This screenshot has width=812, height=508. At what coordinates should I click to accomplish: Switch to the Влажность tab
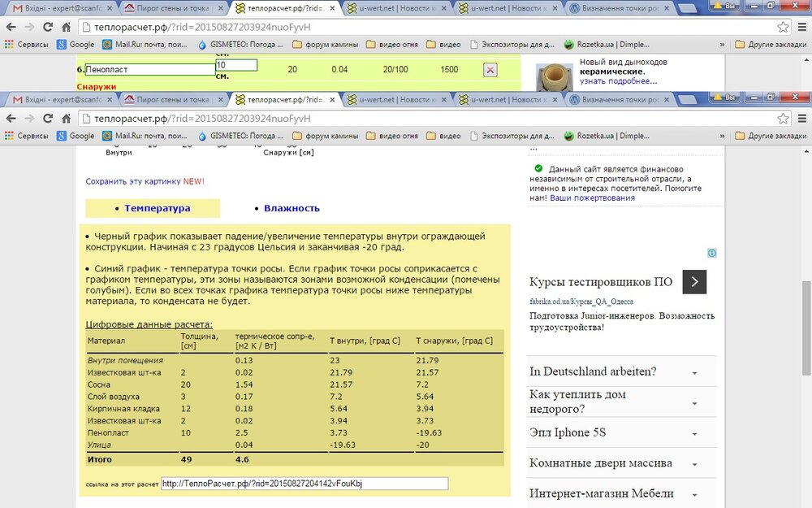click(292, 208)
